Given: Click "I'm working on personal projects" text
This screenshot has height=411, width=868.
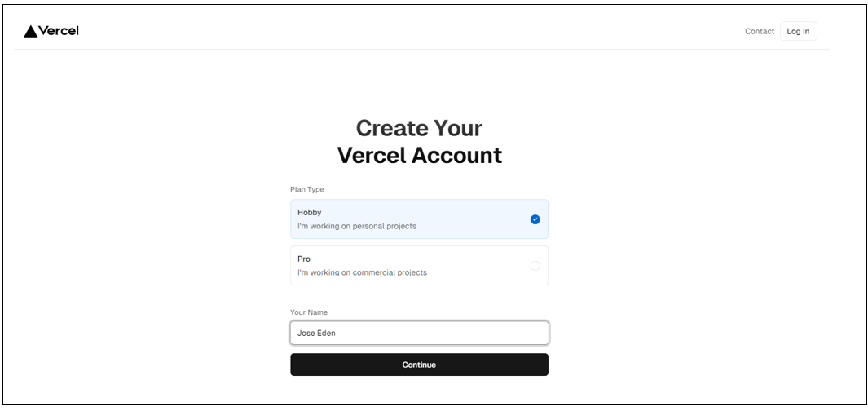Looking at the screenshot, I should coord(357,226).
